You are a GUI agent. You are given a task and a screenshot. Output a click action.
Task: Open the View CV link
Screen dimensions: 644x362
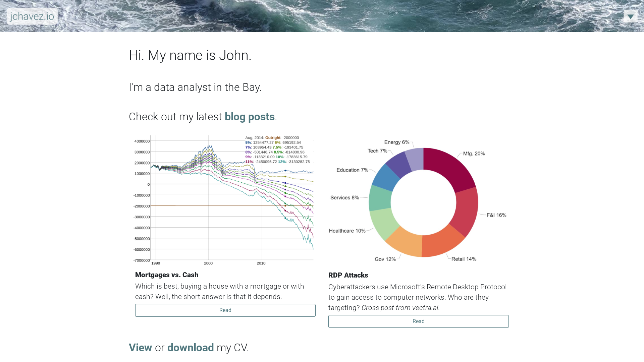point(140,348)
